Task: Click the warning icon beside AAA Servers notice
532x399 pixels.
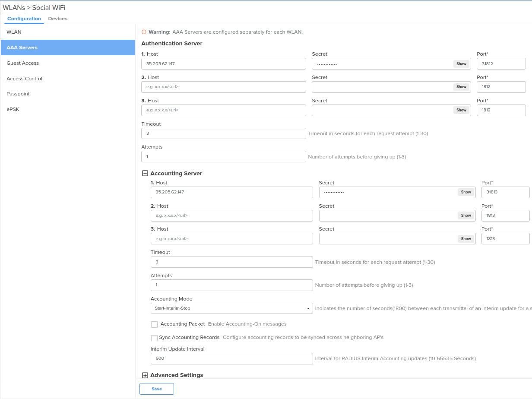Action: (x=144, y=32)
